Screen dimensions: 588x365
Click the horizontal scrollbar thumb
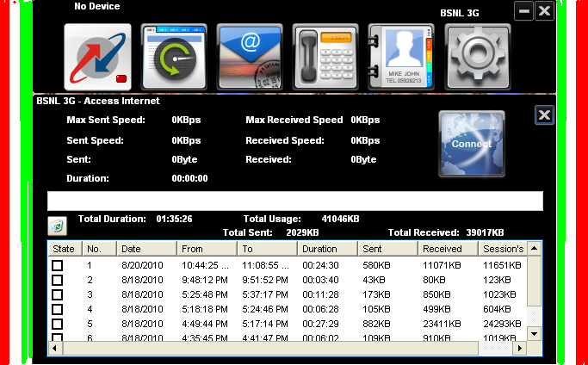(x=270, y=348)
